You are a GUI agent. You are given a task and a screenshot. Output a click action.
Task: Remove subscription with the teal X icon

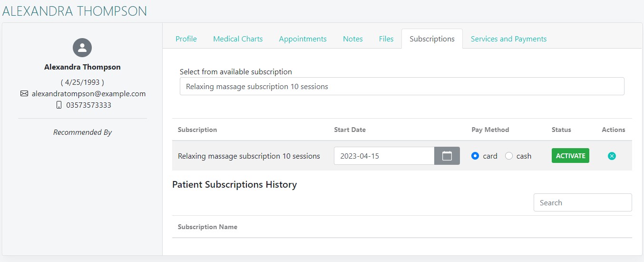pyautogui.click(x=612, y=156)
